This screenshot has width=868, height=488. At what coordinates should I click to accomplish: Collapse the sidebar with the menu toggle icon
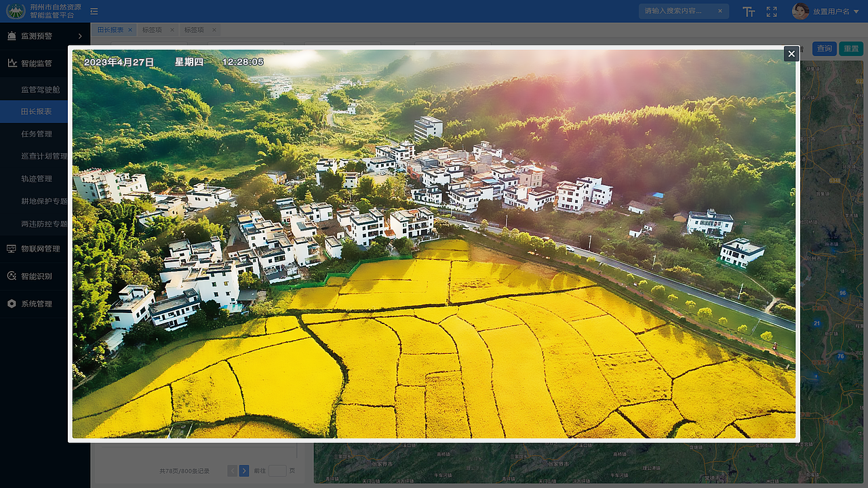pyautogui.click(x=94, y=12)
